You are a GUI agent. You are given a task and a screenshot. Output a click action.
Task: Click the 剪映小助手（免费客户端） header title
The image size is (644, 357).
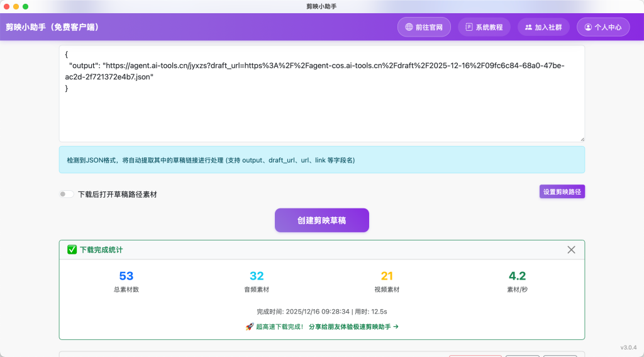coord(52,27)
